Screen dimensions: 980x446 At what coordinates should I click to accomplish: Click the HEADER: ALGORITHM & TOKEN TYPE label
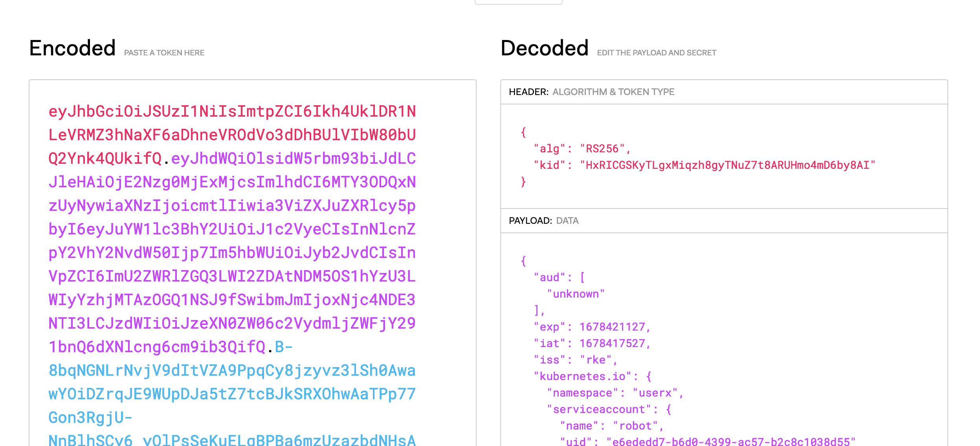point(591,92)
